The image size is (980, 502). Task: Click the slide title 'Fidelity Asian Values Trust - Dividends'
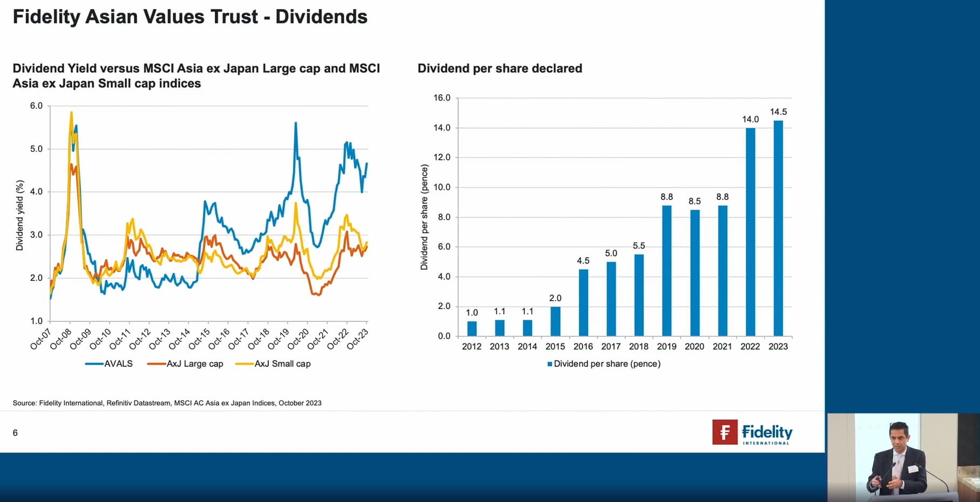(190, 17)
